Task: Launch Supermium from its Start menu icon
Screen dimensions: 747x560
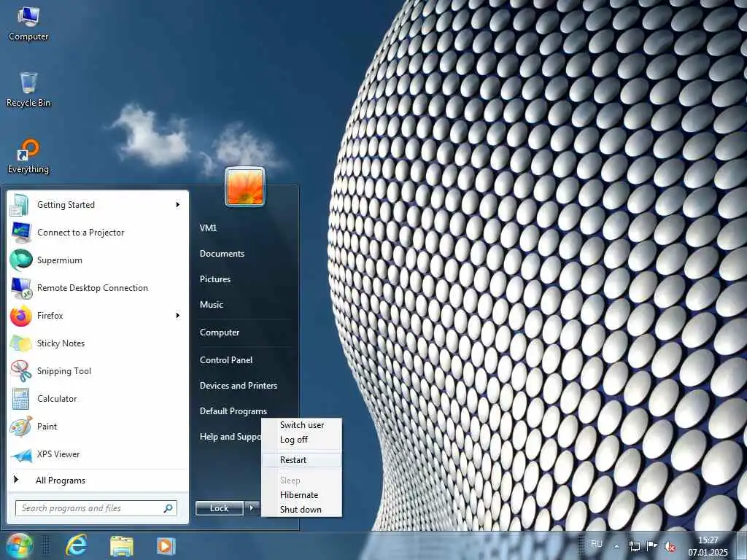Action: (x=20, y=260)
